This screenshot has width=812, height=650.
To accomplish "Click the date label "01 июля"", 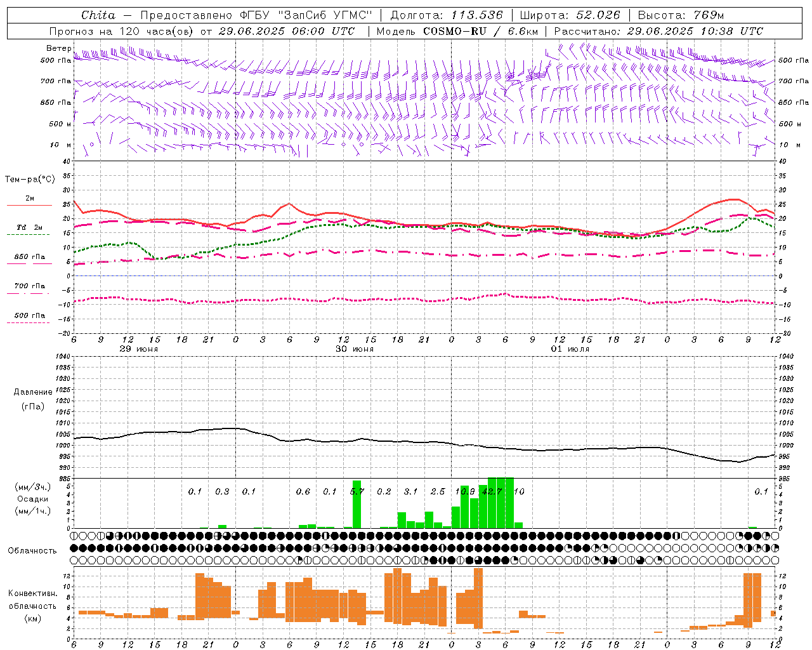I will [570, 349].
